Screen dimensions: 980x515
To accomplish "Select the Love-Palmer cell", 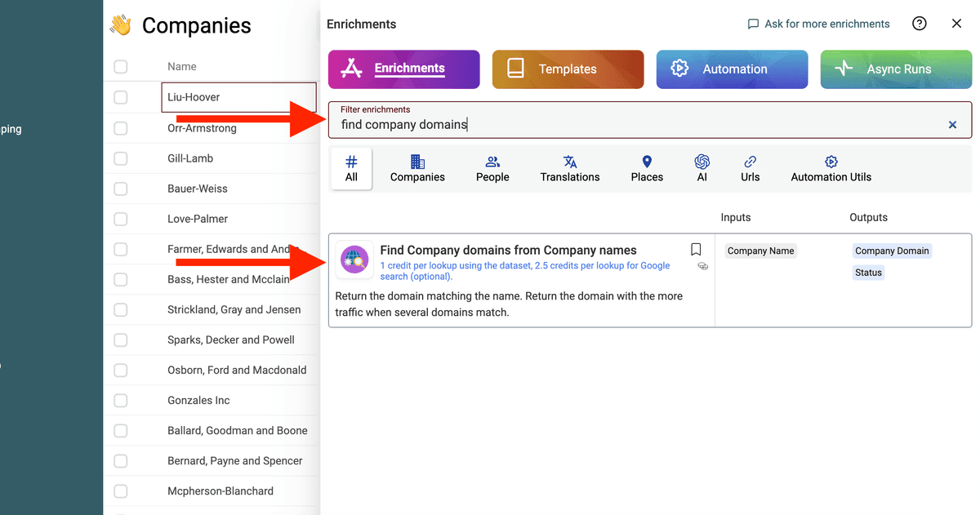I will [238, 219].
